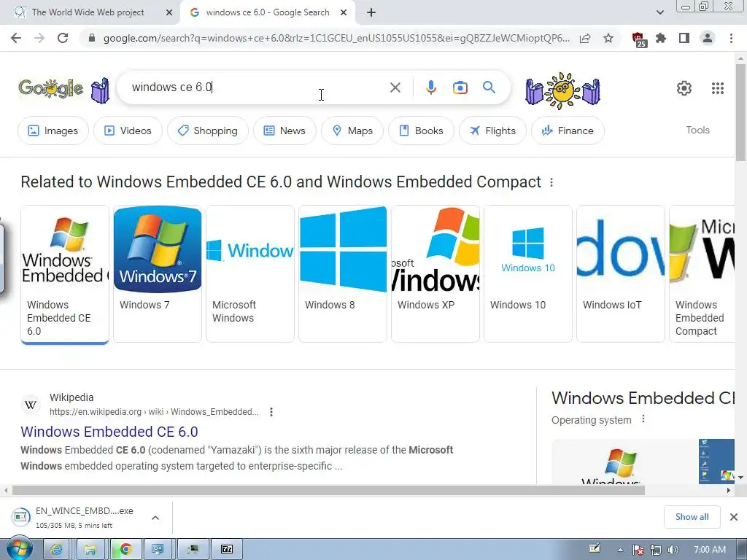Click the browser forward arrow
This screenshot has width=747, height=560.
(39, 38)
